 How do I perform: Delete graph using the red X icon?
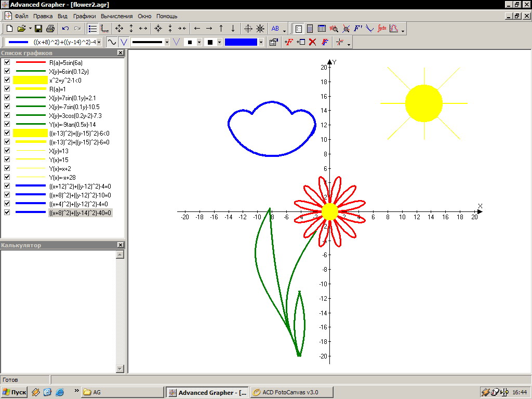312,42
